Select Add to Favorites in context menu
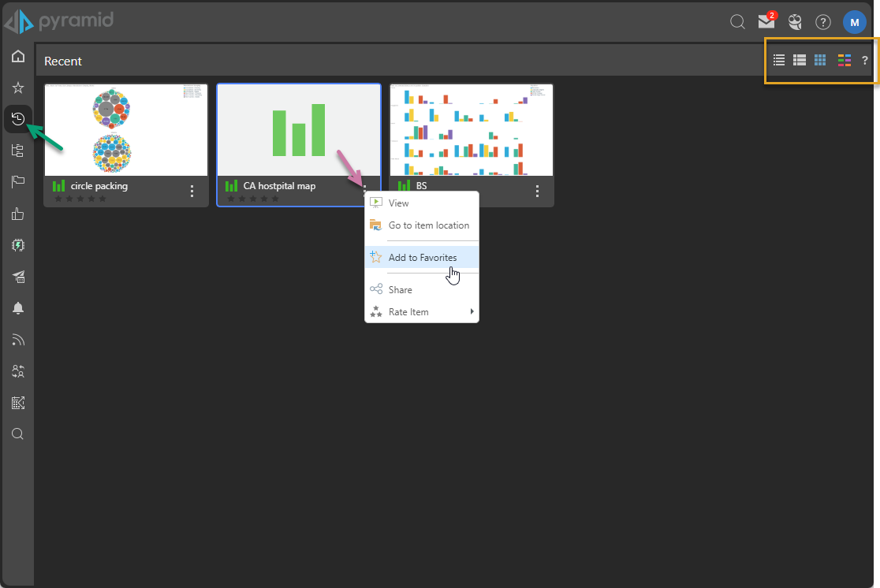The height and width of the screenshot is (588, 880). point(422,258)
